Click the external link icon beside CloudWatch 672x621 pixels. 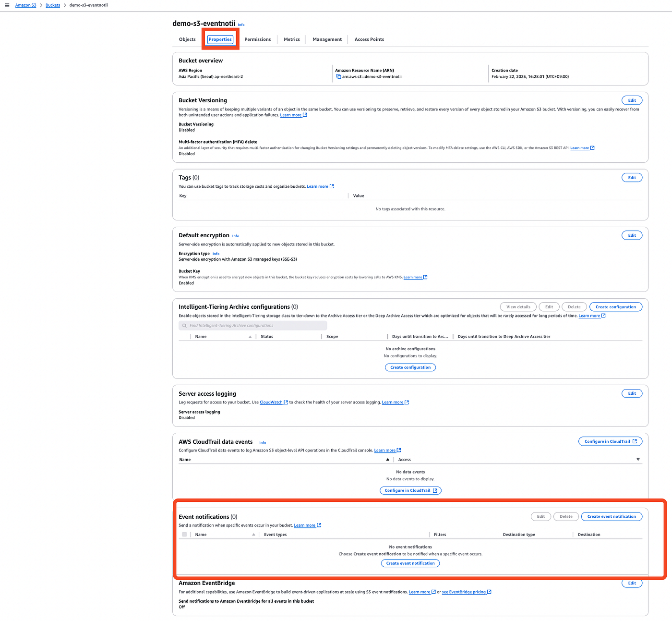point(286,402)
